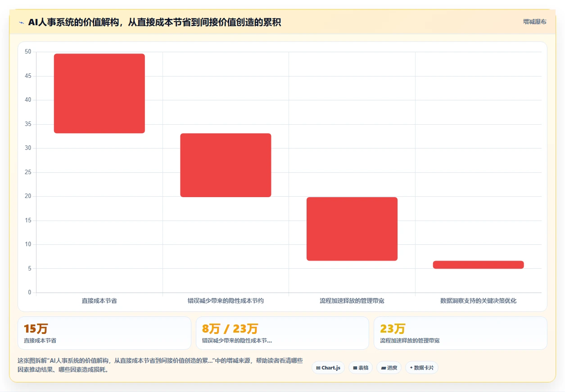Click the x-axis label 流程加速释放的管理带宽

tap(352, 301)
